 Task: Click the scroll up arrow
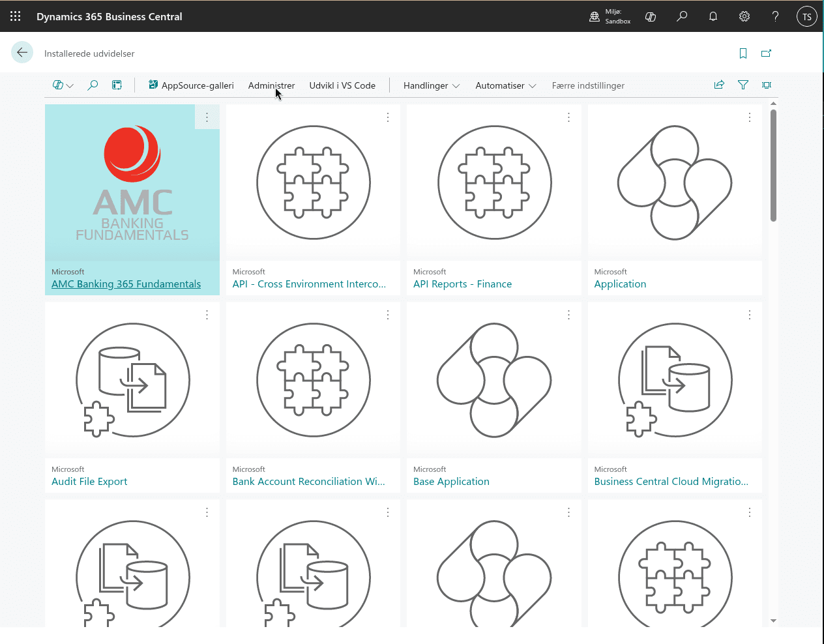coord(773,103)
